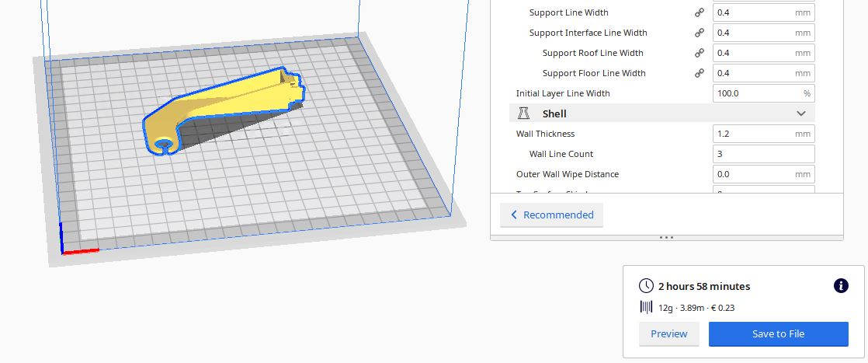The width and height of the screenshot is (868, 363).
Task: Edit Initial Layer Line Width field
Action: click(x=763, y=93)
